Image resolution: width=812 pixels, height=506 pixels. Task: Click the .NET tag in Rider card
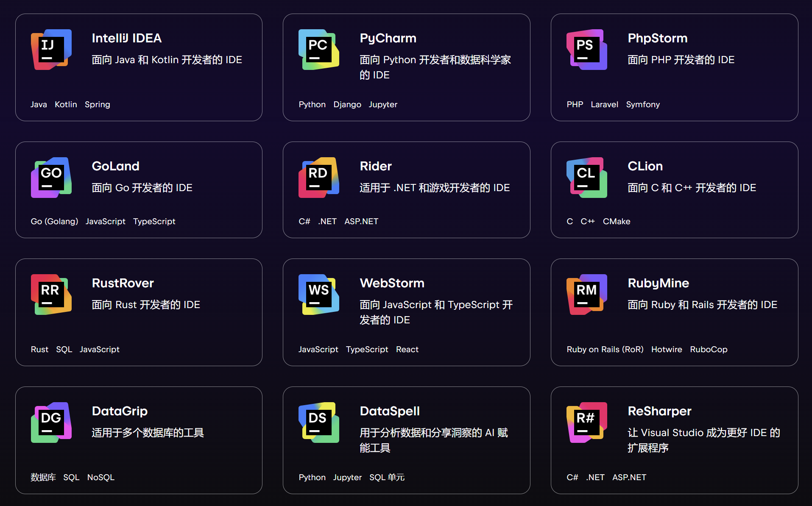pos(327,221)
